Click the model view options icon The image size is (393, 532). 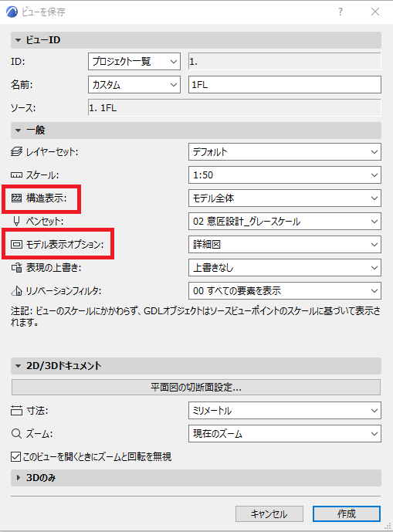16,244
